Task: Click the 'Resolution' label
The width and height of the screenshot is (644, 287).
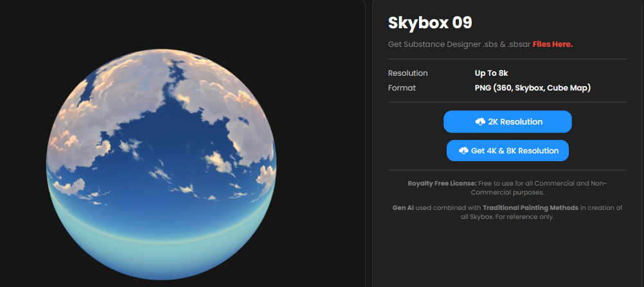Action: (408, 73)
